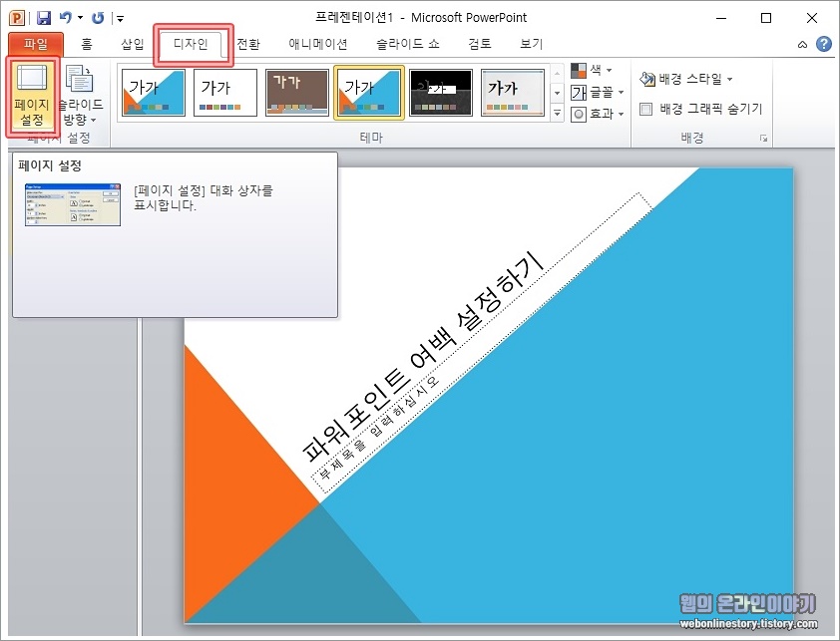
Task: Click the Save icon in quick access toolbar
Action: [x=43, y=18]
